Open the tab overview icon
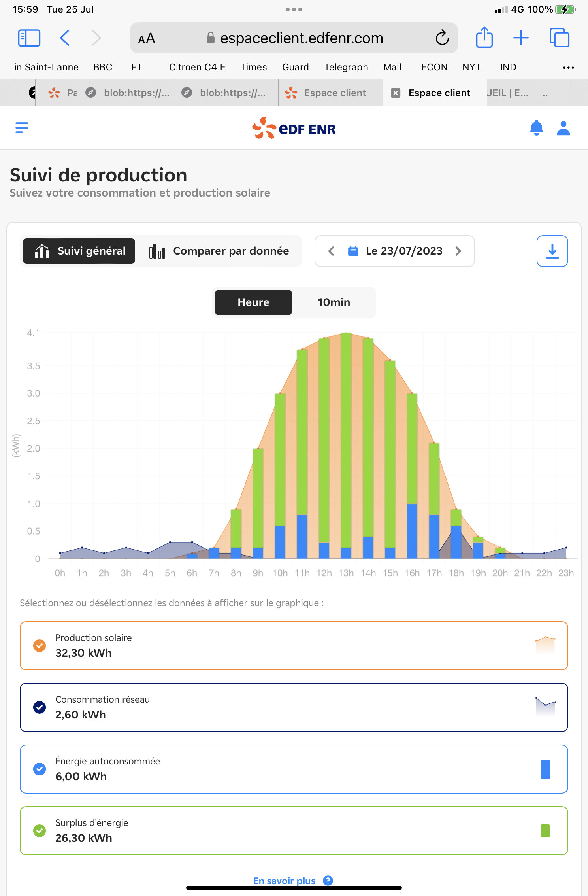Screen dimensions: 588x896 pyautogui.click(x=559, y=38)
